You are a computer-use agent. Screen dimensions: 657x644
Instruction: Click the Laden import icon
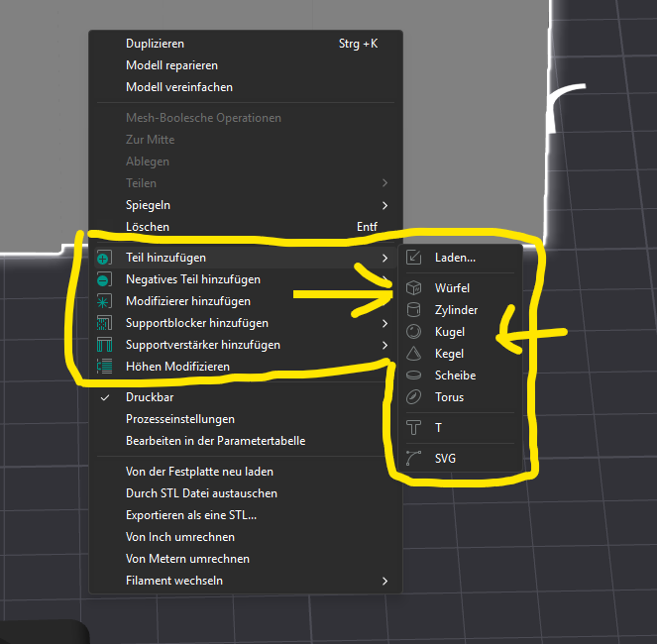[413, 258]
